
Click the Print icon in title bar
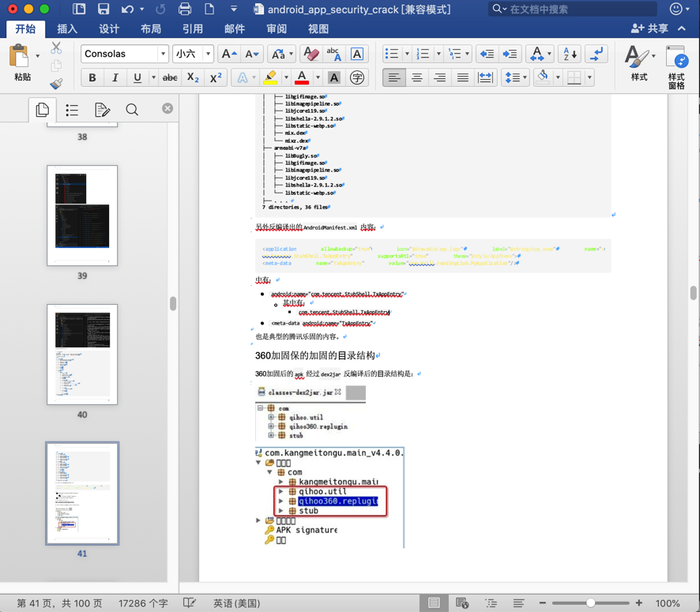click(x=184, y=9)
